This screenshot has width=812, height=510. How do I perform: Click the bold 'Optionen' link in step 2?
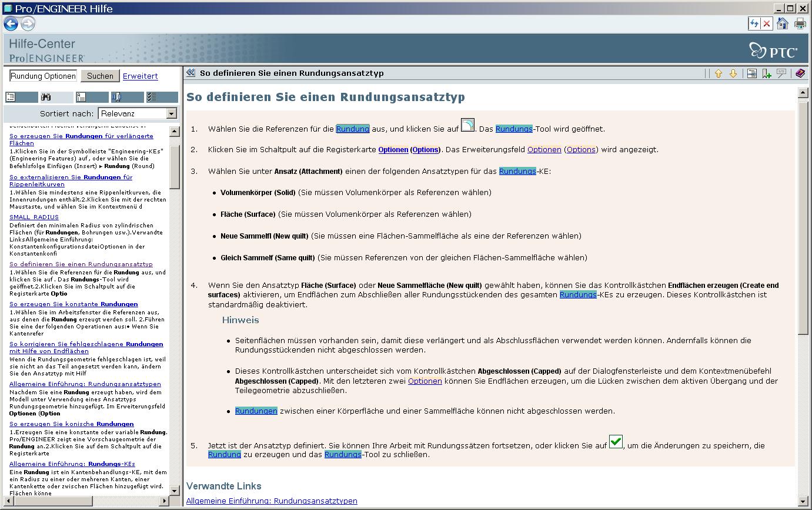(x=393, y=149)
